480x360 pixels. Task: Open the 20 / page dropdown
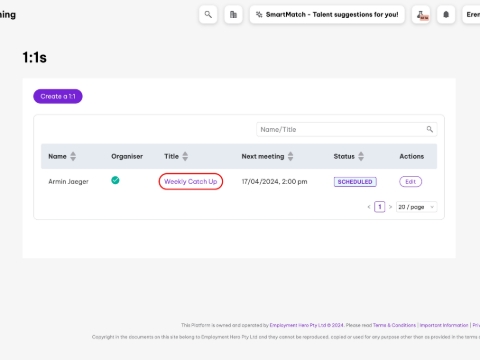point(416,207)
